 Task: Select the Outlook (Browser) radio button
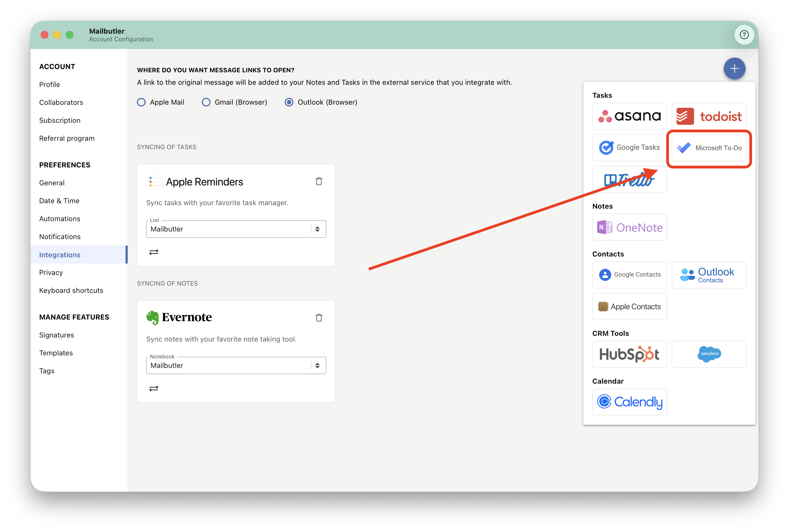point(289,102)
